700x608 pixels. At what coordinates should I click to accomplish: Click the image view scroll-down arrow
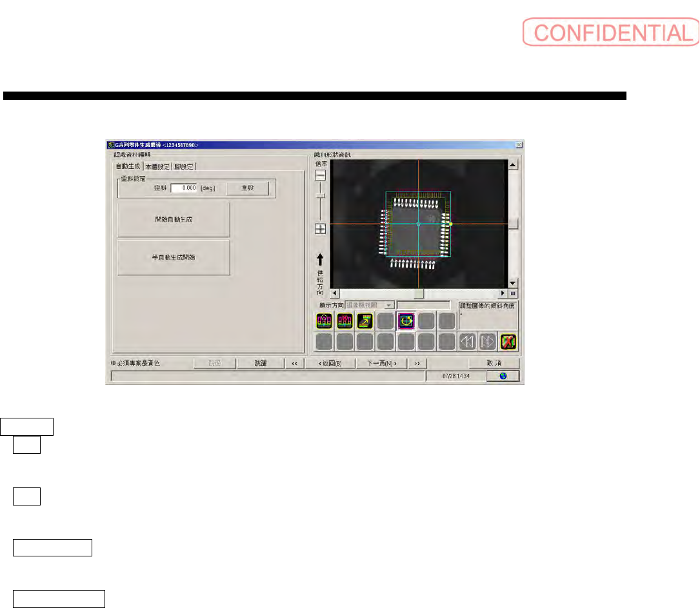513,283
